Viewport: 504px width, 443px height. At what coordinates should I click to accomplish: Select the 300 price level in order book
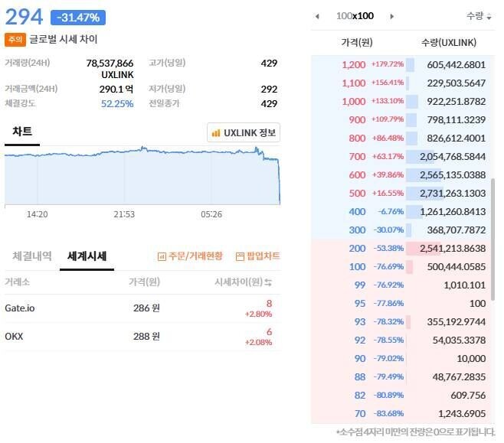[x=357, y=230]
